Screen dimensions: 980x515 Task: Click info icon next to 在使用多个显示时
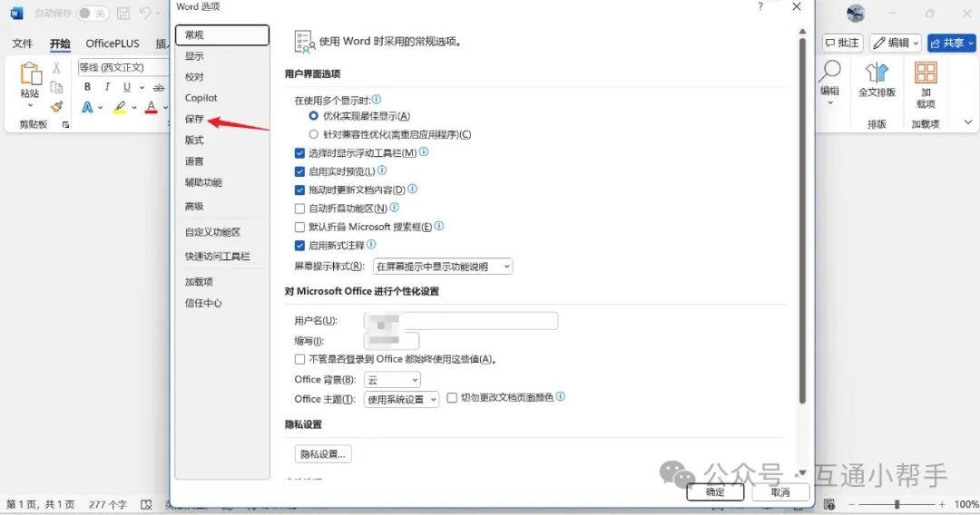(377, 99)
